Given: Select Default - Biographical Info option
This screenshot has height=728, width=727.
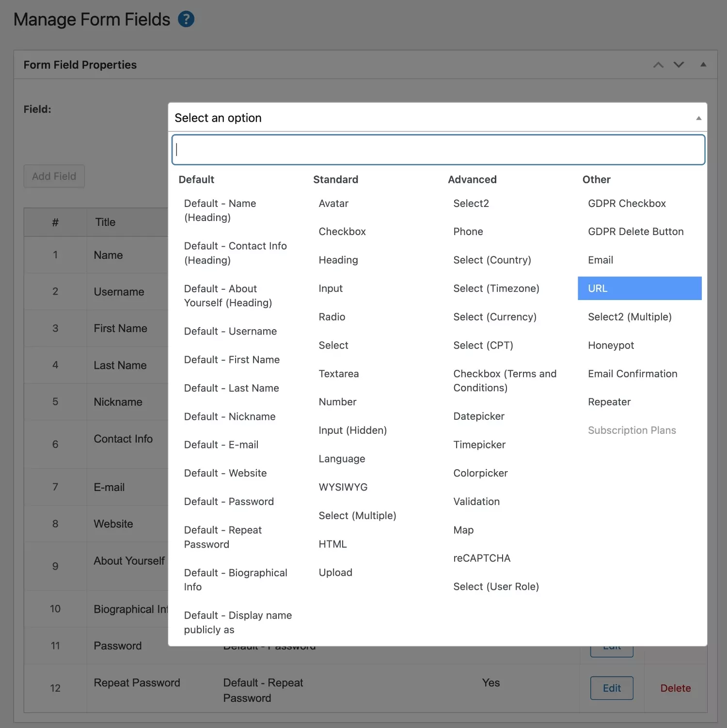Looking at the screenshot, I should pyautogui.click(x=236, y=580).
